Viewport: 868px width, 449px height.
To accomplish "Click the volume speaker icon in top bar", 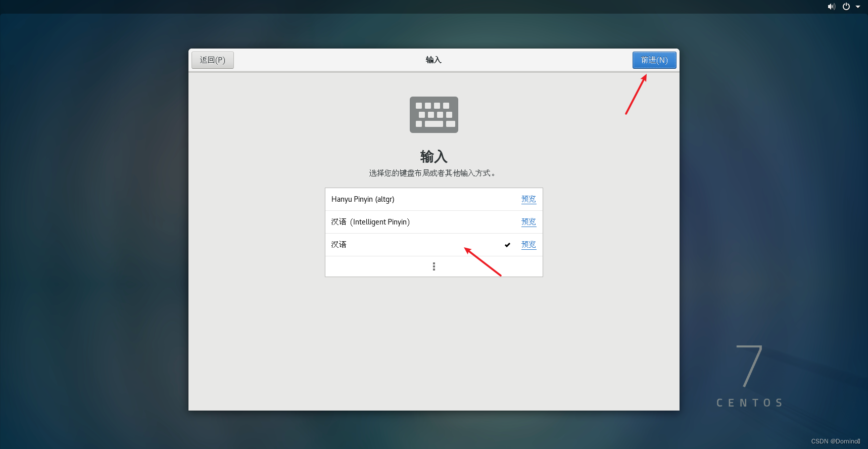I will click(x=831, y=7).
